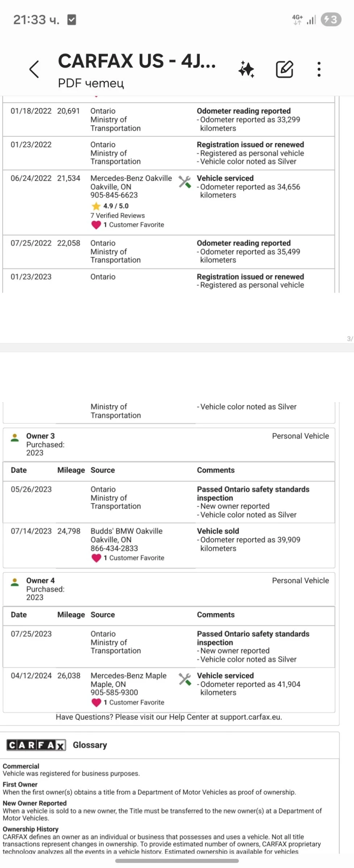
Task: Tap the page number indicator at right edge
Action: (350, 339)
